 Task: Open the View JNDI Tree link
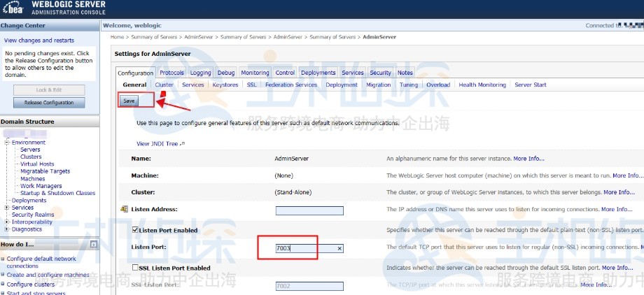coord(157,143)
